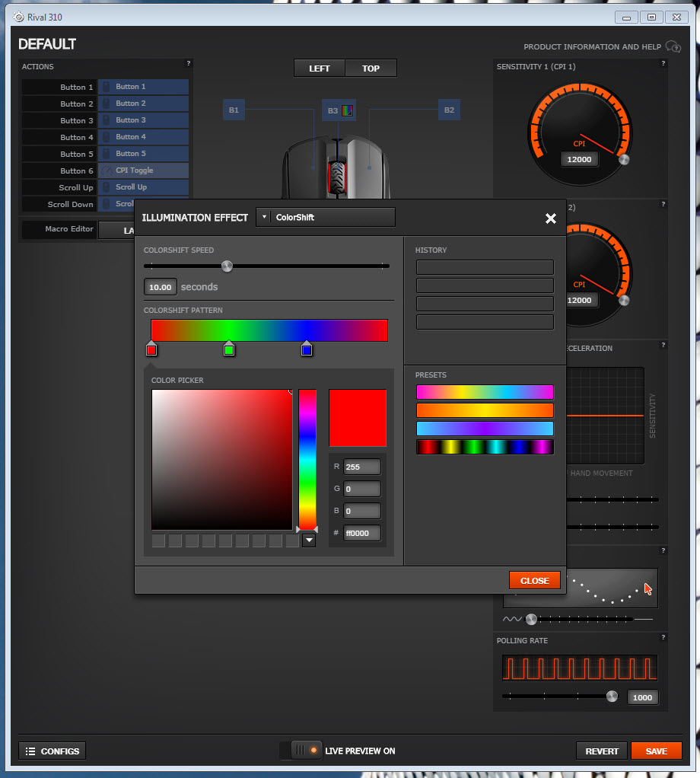Click the R value field showing 255
The height and width of the screenshot is (778, 700).
362,467
